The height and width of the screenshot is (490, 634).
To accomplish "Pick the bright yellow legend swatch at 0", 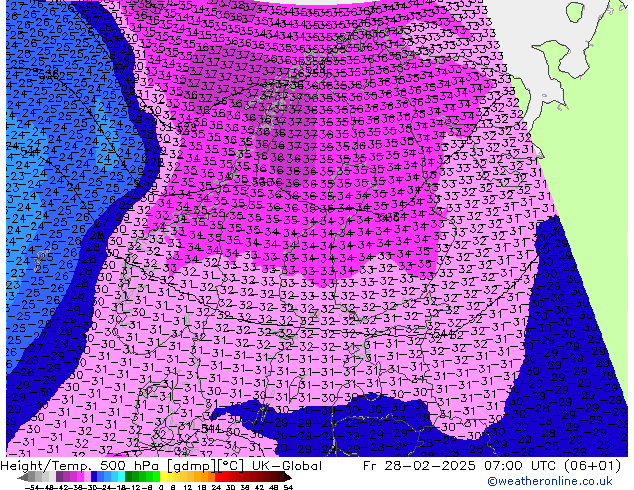I will click(x=163, y=476).
